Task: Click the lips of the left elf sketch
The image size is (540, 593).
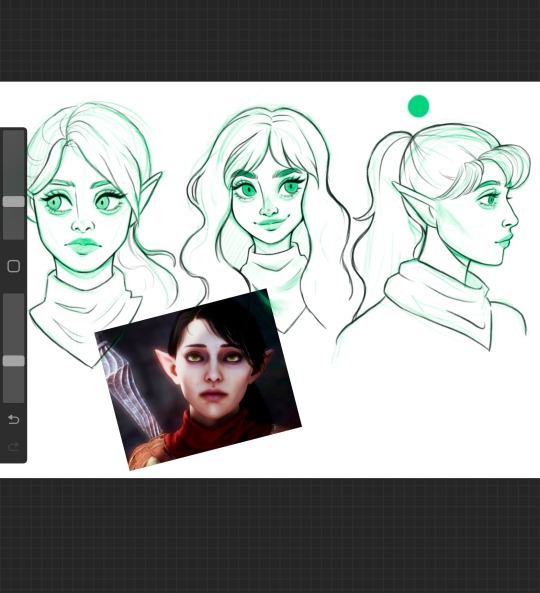Action: point(83,246)
